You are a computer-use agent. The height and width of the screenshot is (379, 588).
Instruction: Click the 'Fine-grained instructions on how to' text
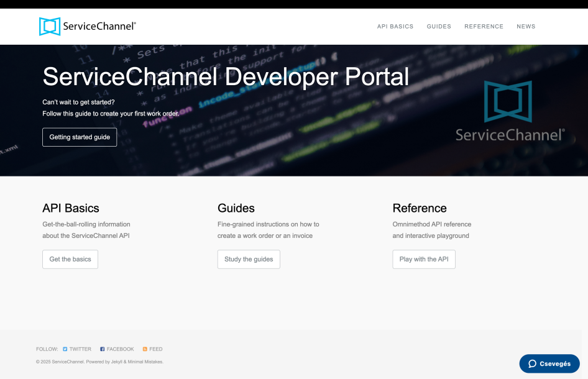point(268,224)
